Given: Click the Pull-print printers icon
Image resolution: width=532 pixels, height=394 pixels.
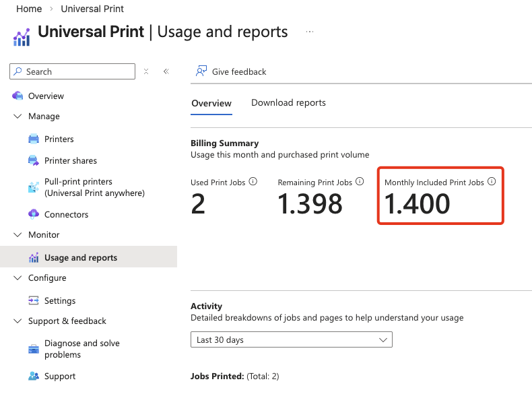Looking at the screenshot, I should point(34,187).
